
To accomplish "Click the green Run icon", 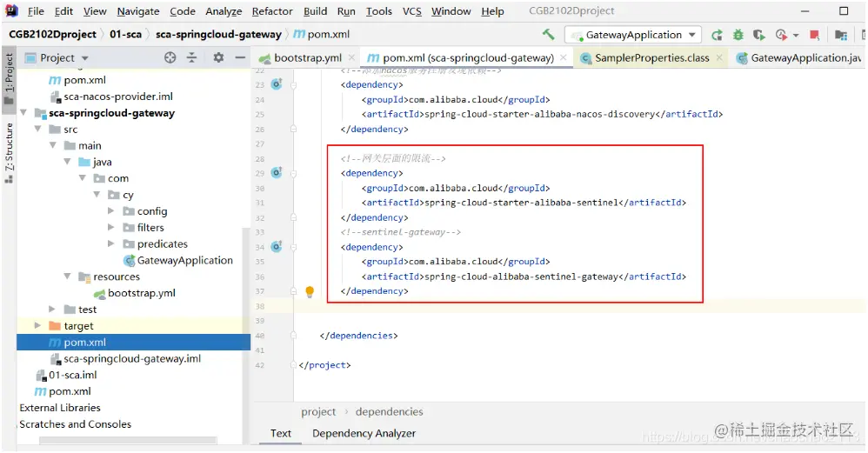I will click(717, 35).
